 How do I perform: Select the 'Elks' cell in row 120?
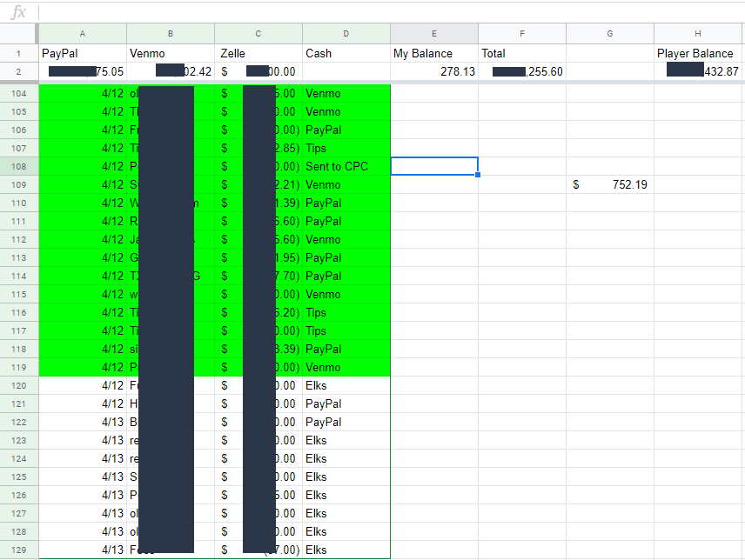[346, 385]
